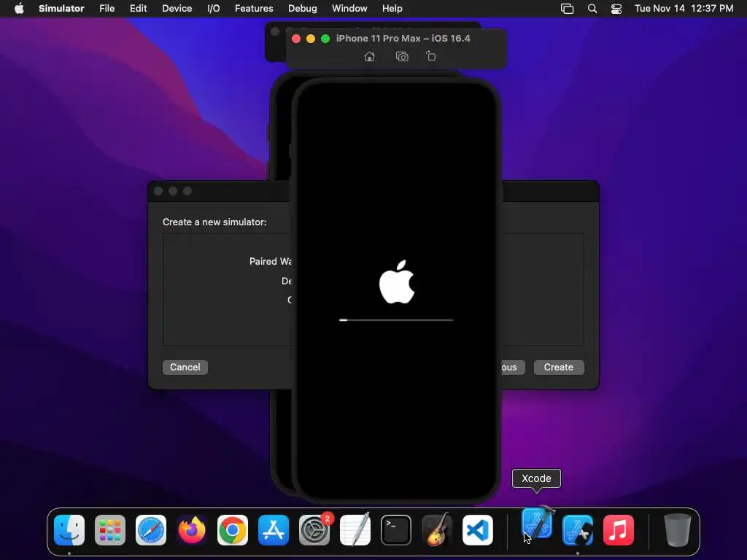Click Cancel in the new simulator dialog

click(185, 367)
